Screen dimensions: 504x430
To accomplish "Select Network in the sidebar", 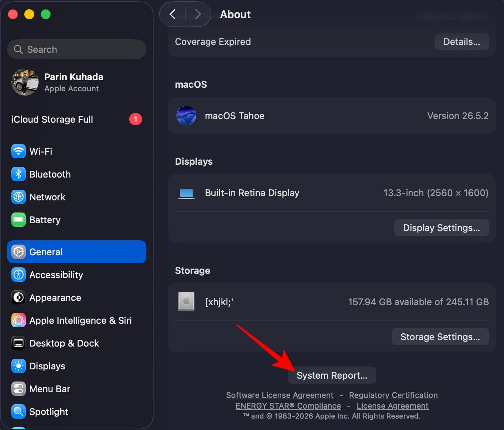I will (77, 197).
